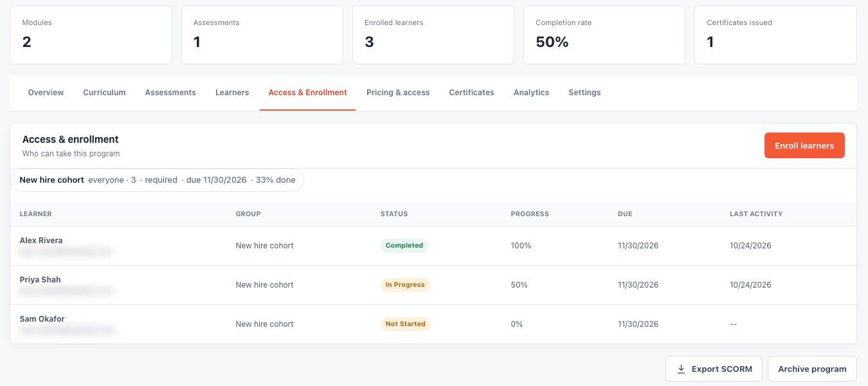The image size is (868, 386).
Task: Click the PROGRESS column header
Action: click(x=530, y=214)
